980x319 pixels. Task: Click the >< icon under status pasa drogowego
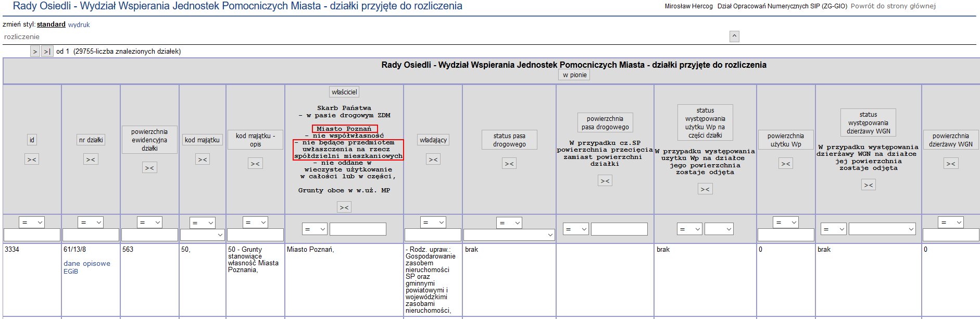coord(509,164)
